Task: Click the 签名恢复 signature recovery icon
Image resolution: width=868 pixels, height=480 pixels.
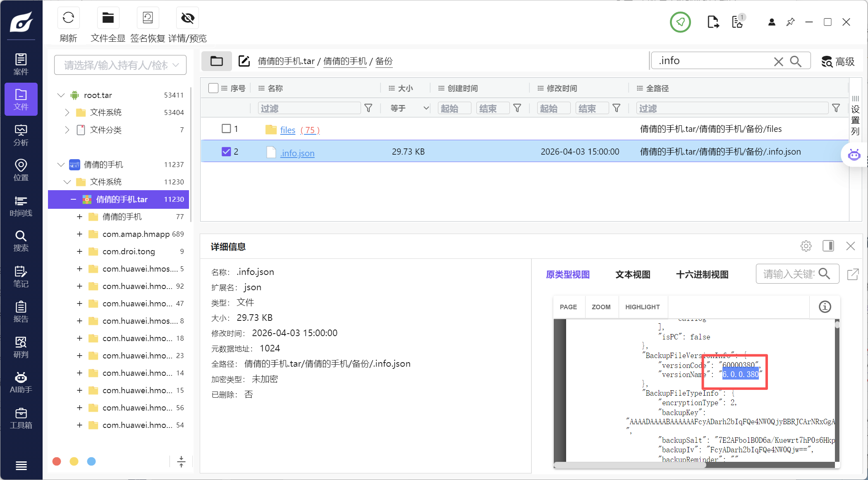Action: (x=148, y=18)
